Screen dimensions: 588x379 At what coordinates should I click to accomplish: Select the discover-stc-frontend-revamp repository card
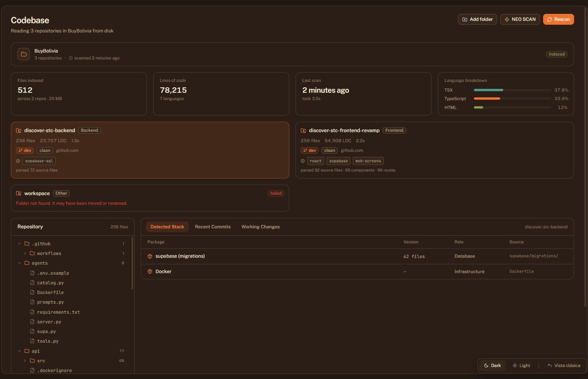click(x=435, y=150)
